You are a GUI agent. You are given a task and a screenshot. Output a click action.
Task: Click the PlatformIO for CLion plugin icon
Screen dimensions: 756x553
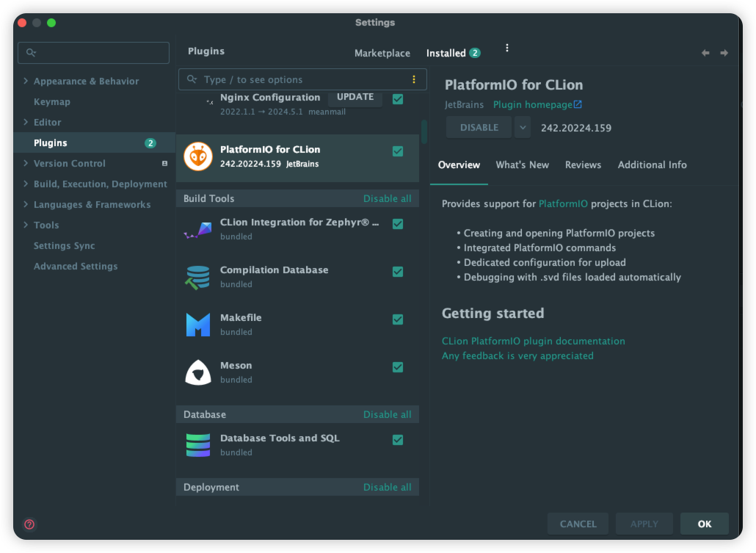tap(198, 156)
